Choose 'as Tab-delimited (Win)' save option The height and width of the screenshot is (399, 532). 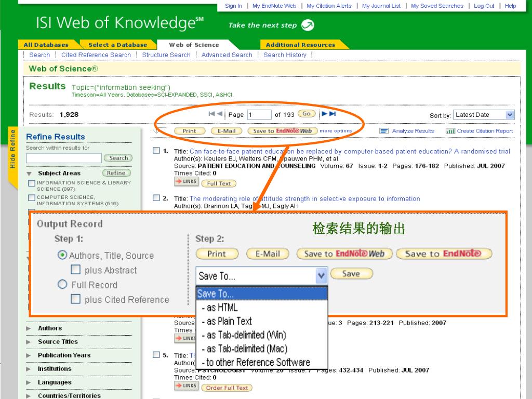coord(262,335)
